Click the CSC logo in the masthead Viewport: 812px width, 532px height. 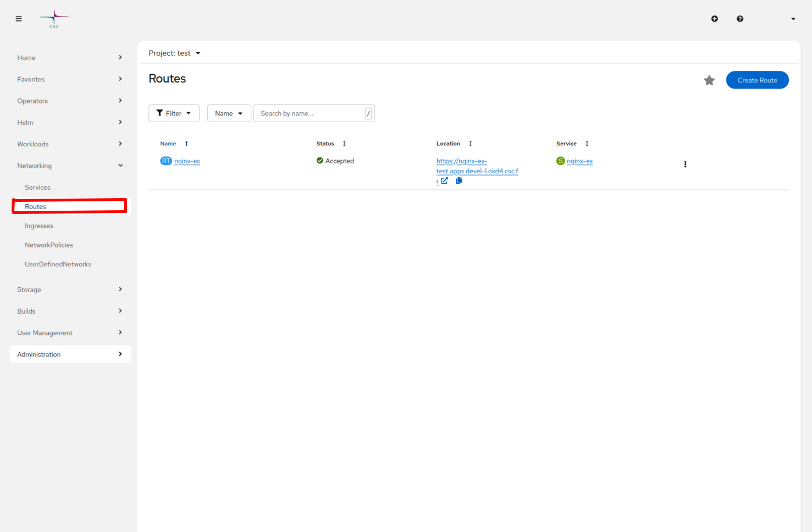point(53,18)
